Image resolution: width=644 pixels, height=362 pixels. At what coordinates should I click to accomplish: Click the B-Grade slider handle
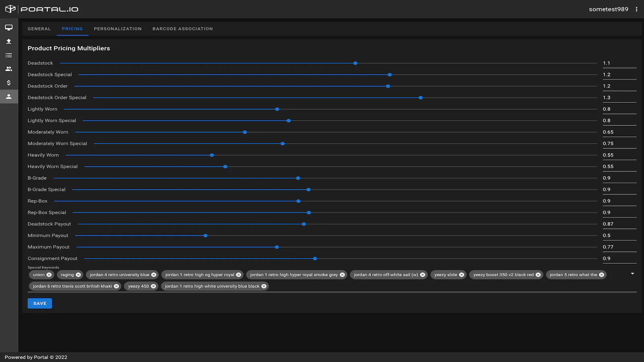point(298,178)
